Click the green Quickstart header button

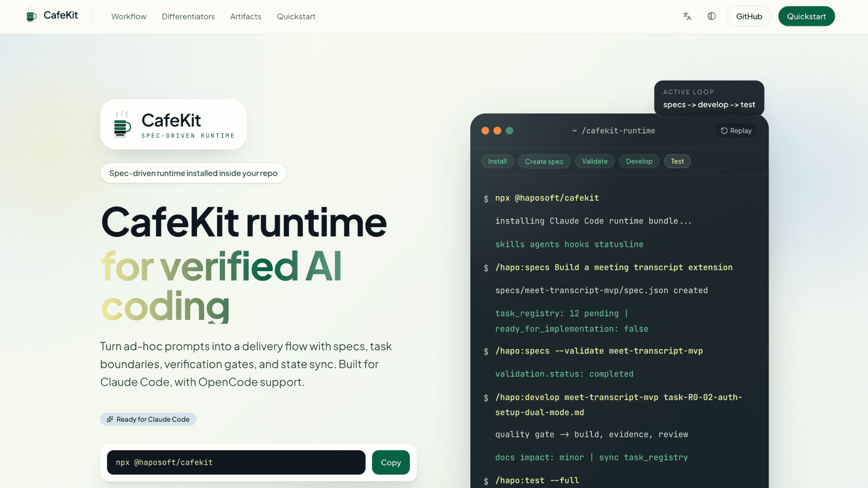coord(807,16)
